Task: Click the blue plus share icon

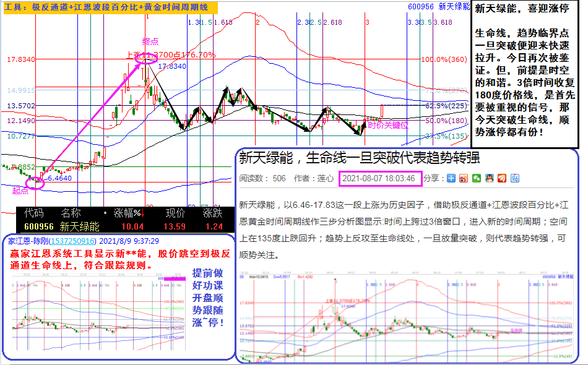Action: pos(452,178)
